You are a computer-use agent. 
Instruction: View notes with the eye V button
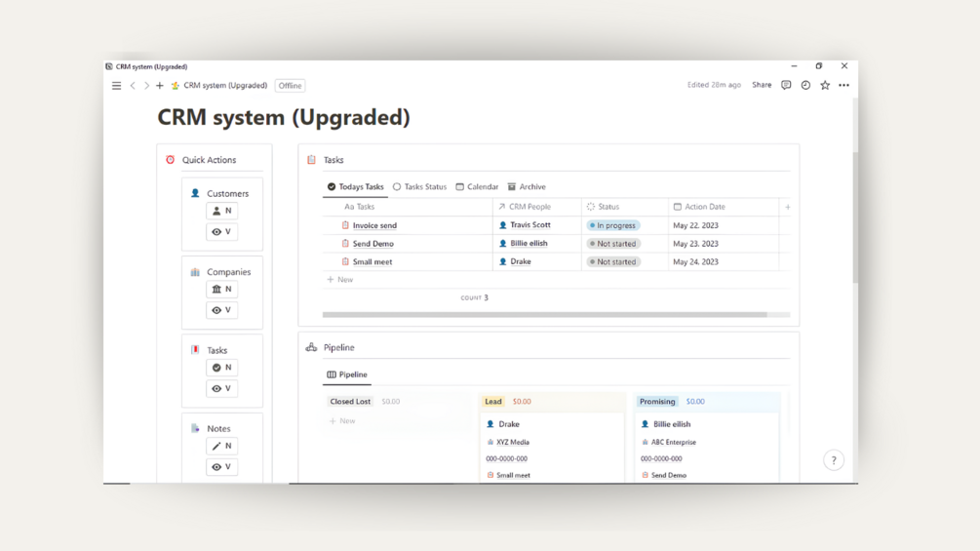tap(222, 467)
